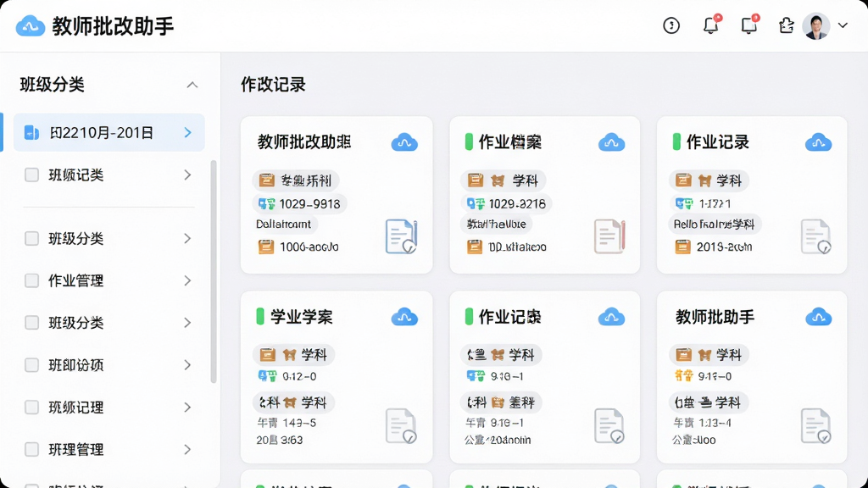This screenshot has height=488, width=868.
Task: Click the 作改记录 heading
Action: pyautogui.click(x=273, y=85)
